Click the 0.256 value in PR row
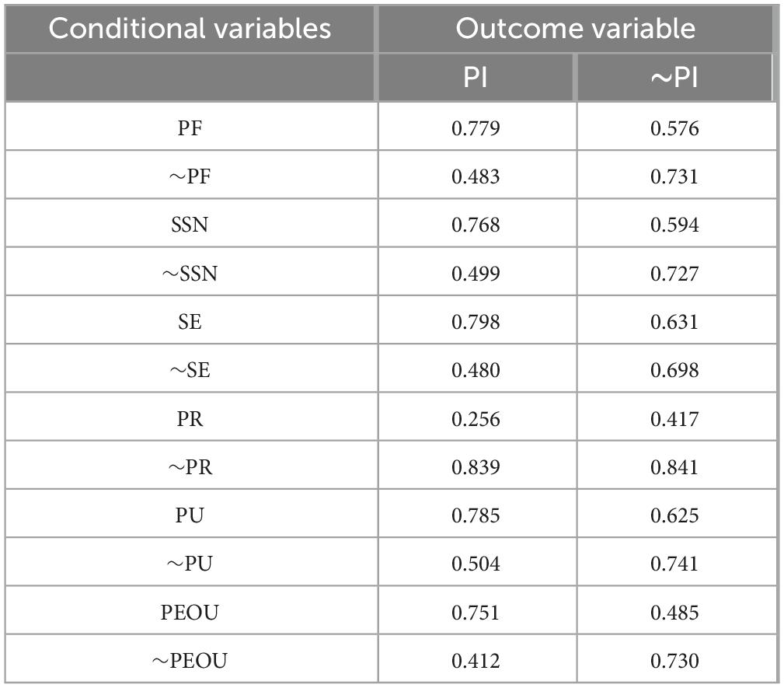The height and width of the screenshot is (688, 784). pos(476,419)
